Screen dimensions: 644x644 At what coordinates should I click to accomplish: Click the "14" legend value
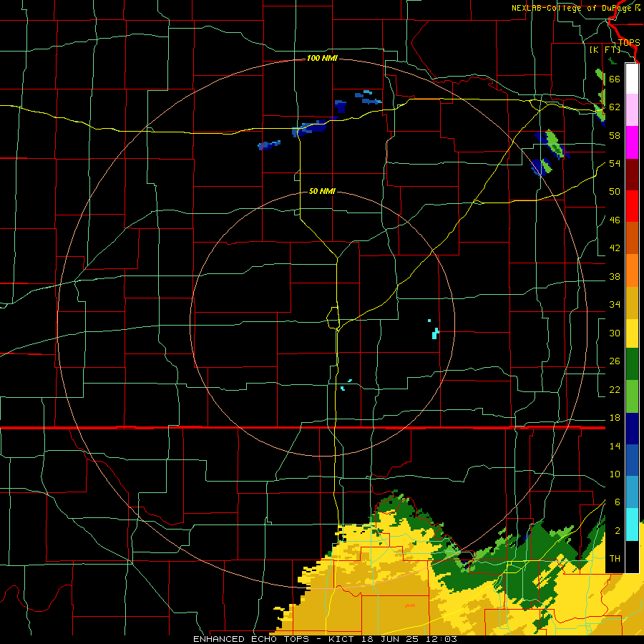tap(615, 446)
